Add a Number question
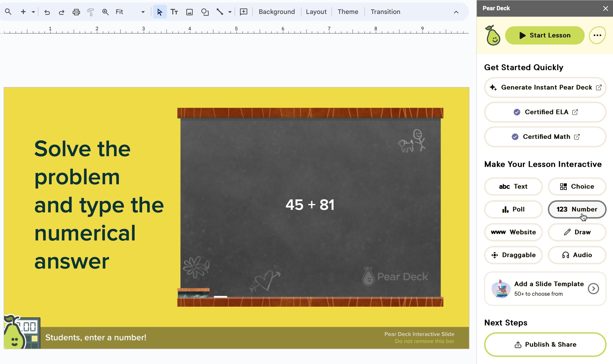 coord(577,209)
